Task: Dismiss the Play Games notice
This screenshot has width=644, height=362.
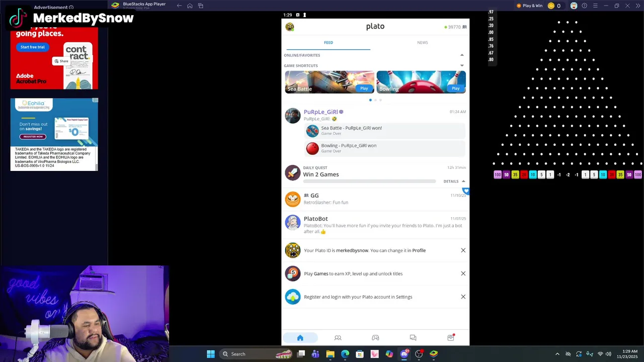Action: (x=463, y=274)
